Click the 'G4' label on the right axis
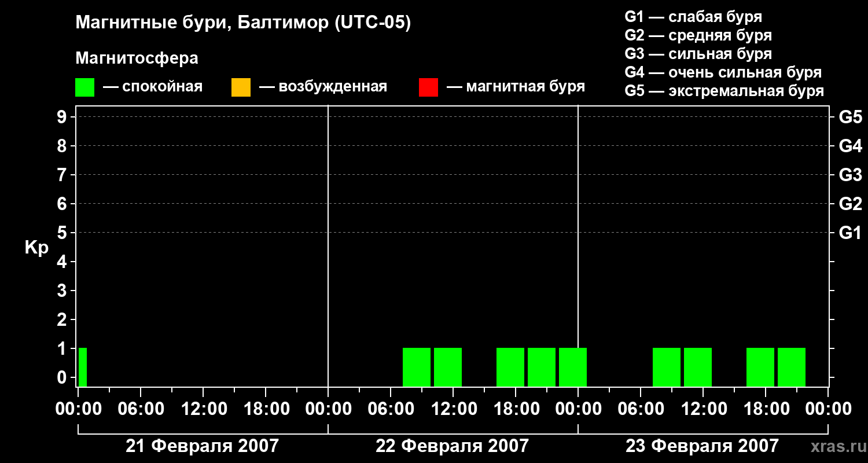 pyautogui.click(x=850, y=146)
